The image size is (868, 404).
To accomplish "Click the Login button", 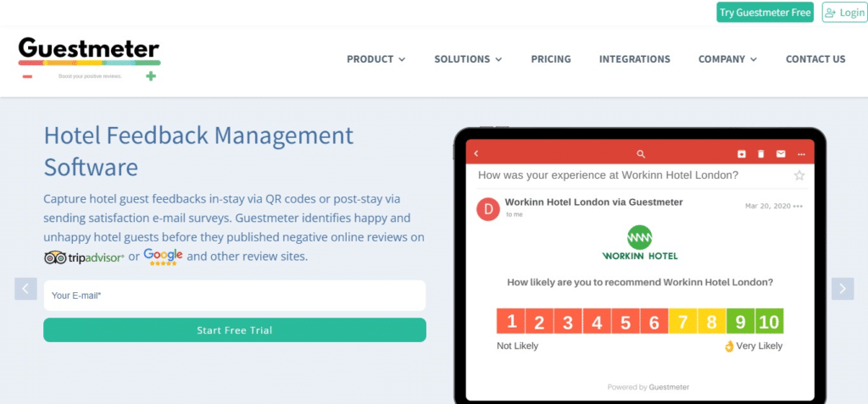I will tap(844, 12).
